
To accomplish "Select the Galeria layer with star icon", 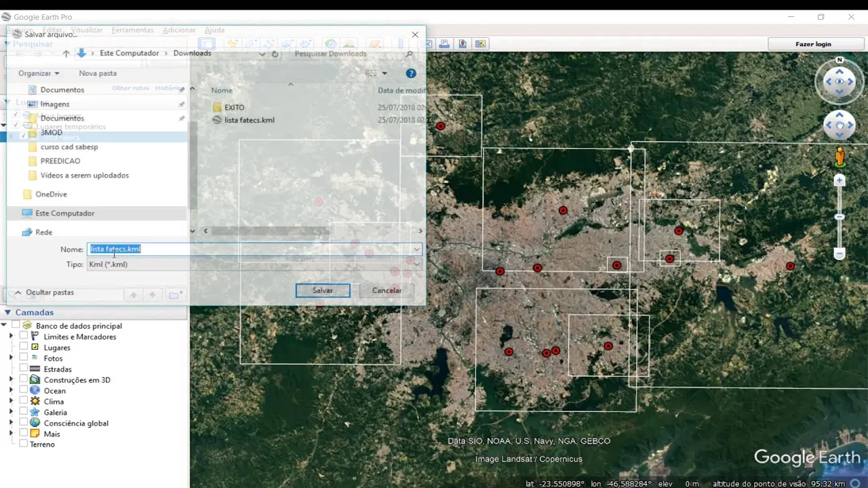I will coord(56,412).
